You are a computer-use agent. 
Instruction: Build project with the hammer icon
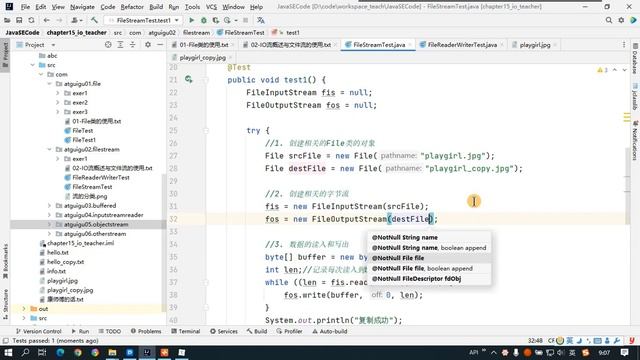94,20
